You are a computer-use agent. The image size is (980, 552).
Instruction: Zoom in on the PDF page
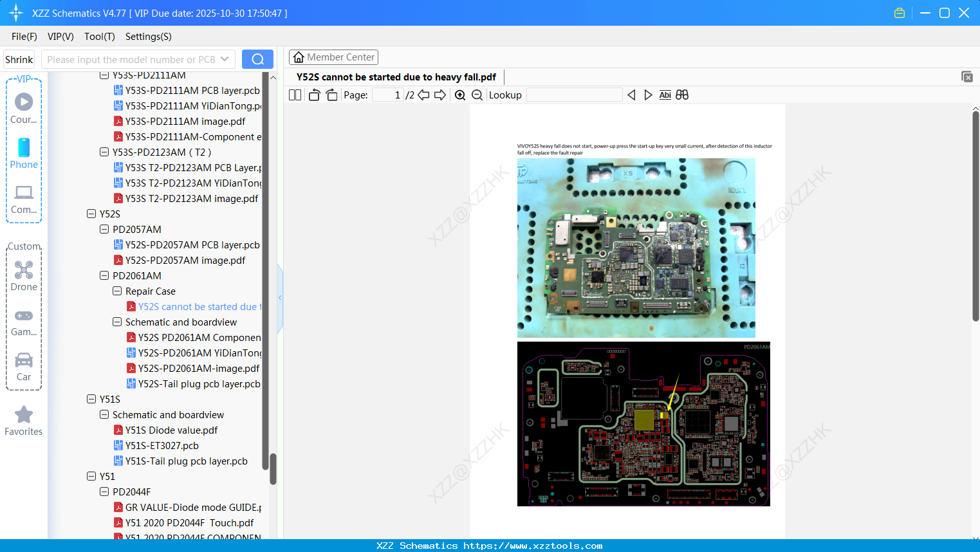point(460,95)
